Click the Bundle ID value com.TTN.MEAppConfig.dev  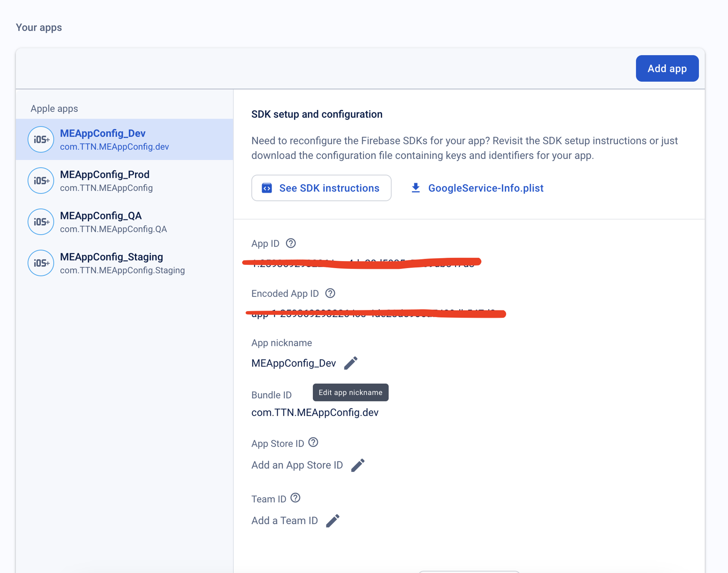(315, 412)
